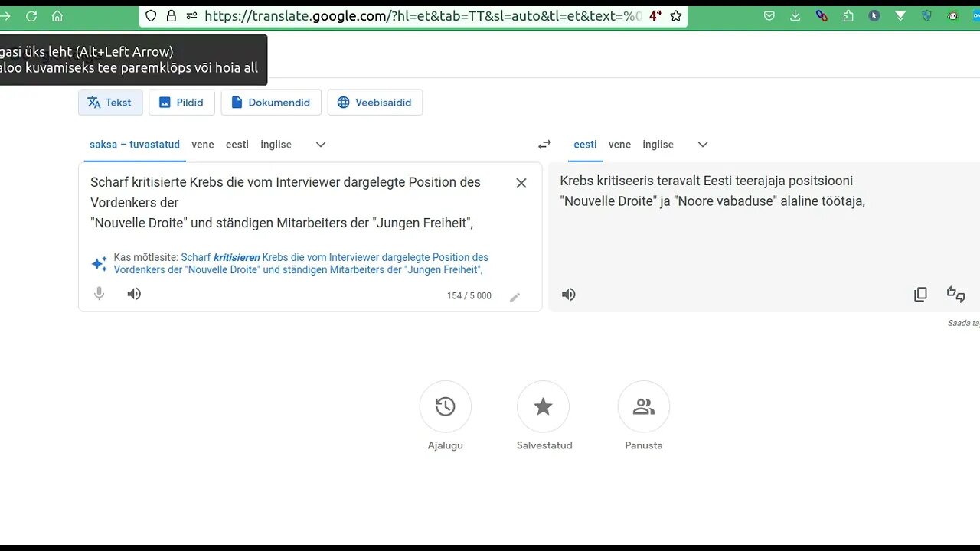Rate this translation feedback icon

coord(955,295)
